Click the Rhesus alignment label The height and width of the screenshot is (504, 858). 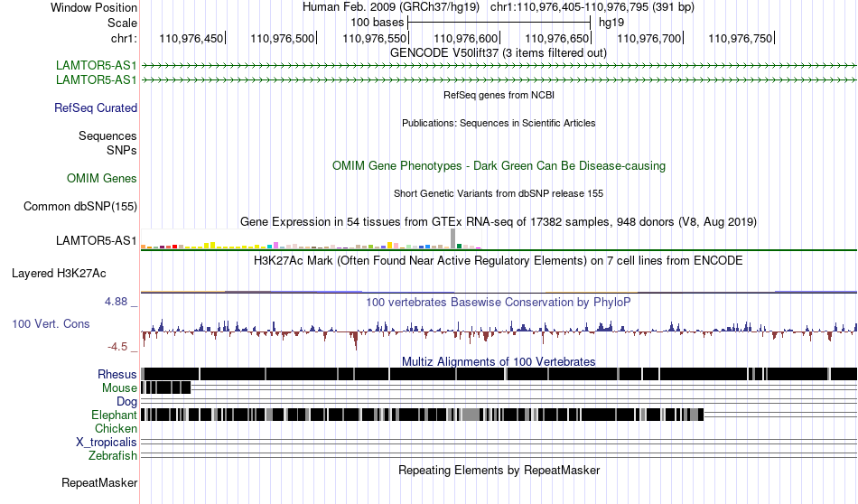(x=117, y=374)
